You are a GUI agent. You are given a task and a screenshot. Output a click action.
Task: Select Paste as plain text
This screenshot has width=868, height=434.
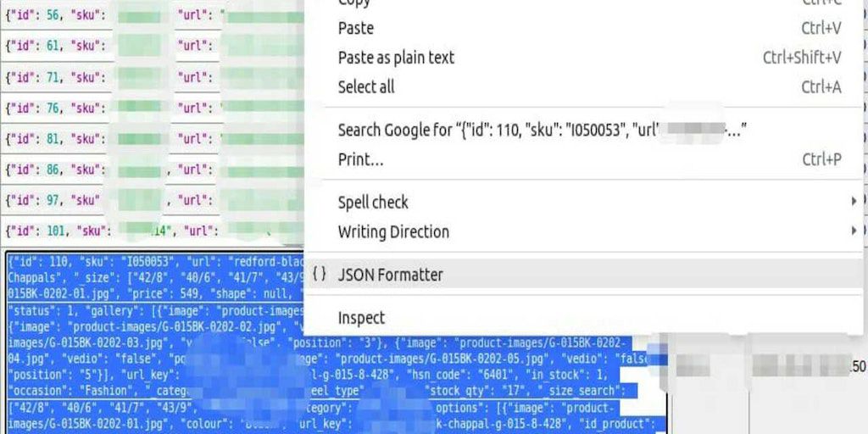(x=396, y=58)
